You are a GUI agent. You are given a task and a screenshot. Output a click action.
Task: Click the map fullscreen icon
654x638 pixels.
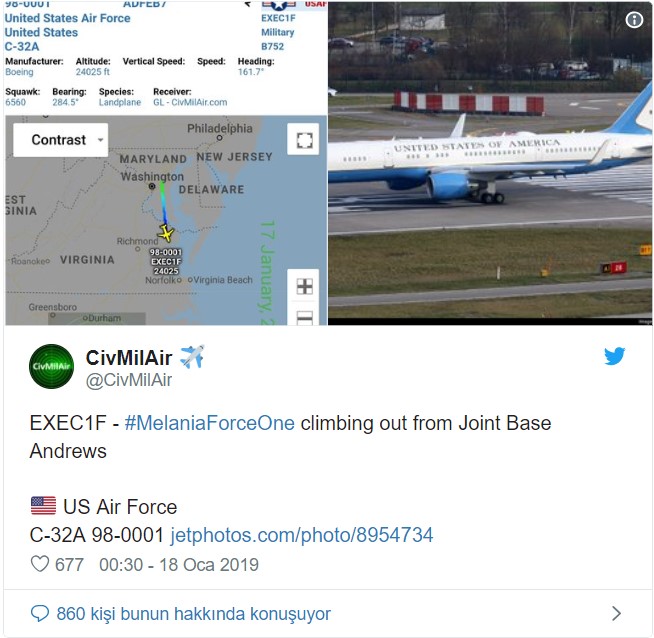coord(303,139)
